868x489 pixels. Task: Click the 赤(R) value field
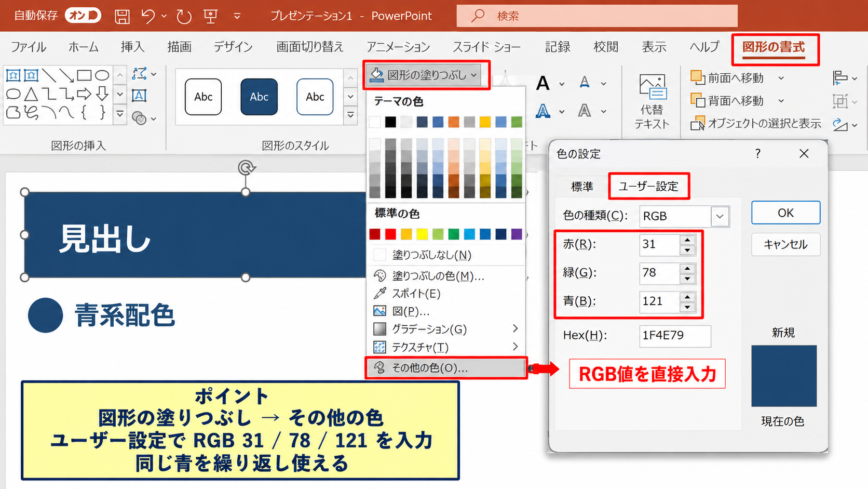click(659, 244)
